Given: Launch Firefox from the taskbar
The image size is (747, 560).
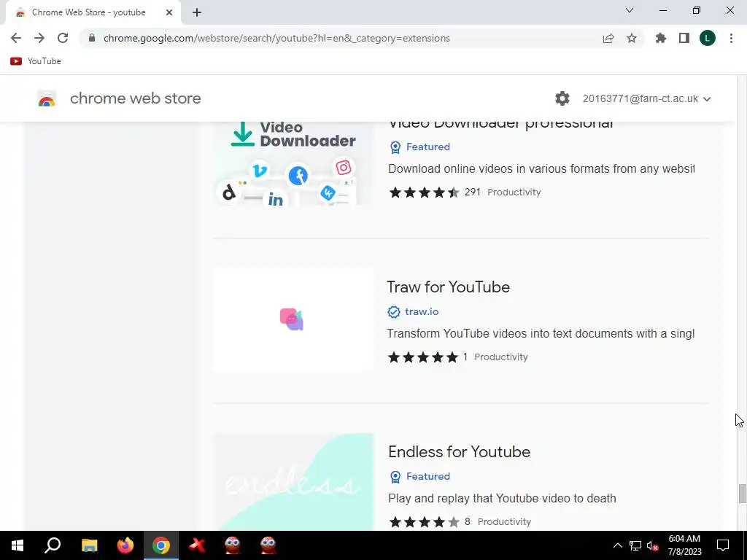Looking at the screenshot, I should point(125,545).
